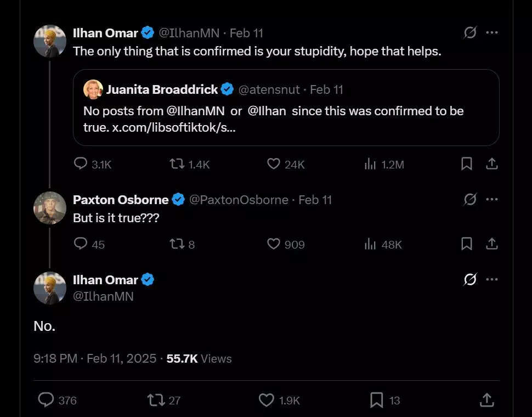The height and width of the screenshot is (417, 532).
Task: Share the main "No." post
Action: [486, 400]
